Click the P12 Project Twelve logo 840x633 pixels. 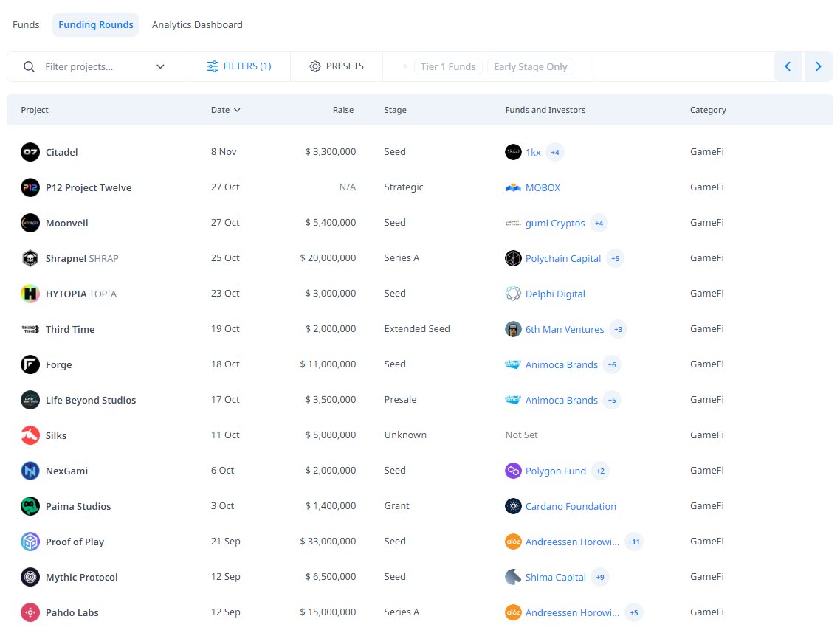[30, 187]
